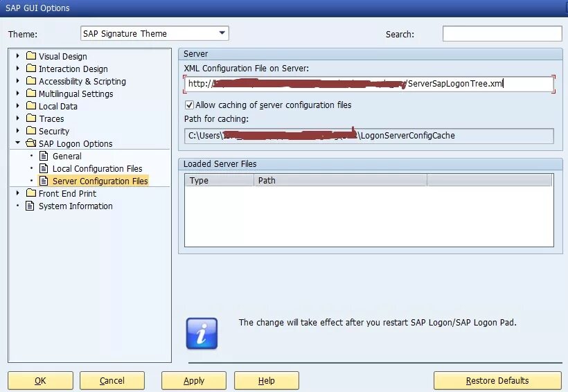Image resolution: width=568 pixels, height=392 pixels.
Task: Open the Theme dropdown list
Action: (222, 33)
